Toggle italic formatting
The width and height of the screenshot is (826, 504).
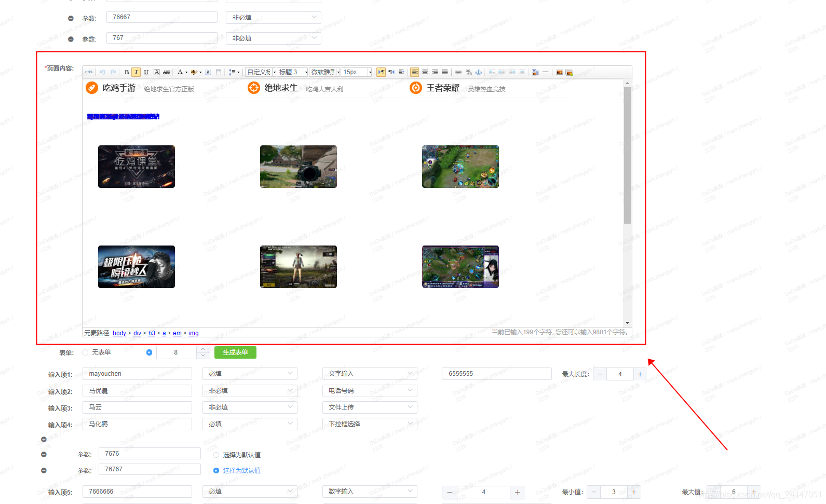tap(136, 72)
